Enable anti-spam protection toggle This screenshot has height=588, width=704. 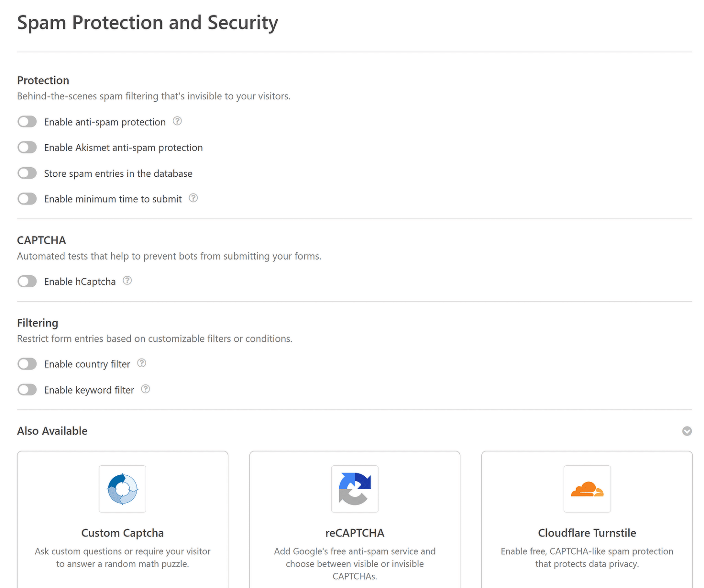(27, 122)
